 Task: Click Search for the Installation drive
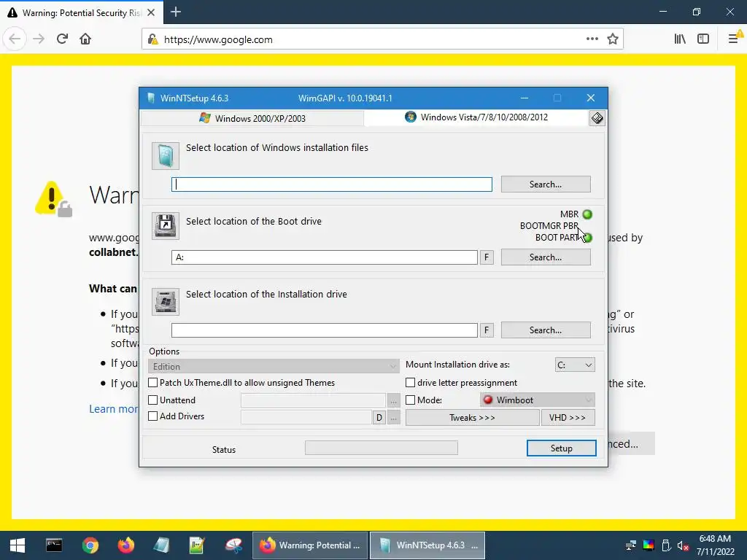pos(546,330)
